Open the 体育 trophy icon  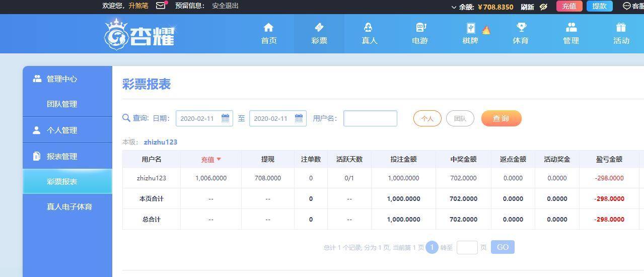[x=521, y=27]
